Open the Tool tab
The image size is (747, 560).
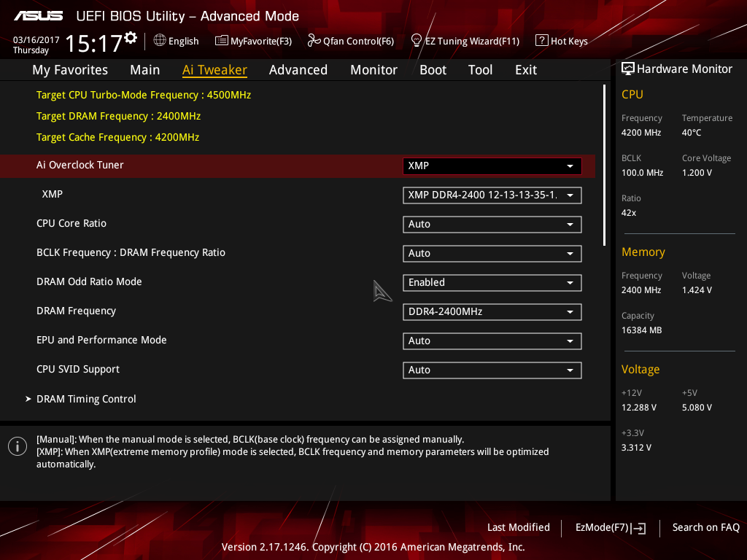pyautogui.click(x=480, y=70)
